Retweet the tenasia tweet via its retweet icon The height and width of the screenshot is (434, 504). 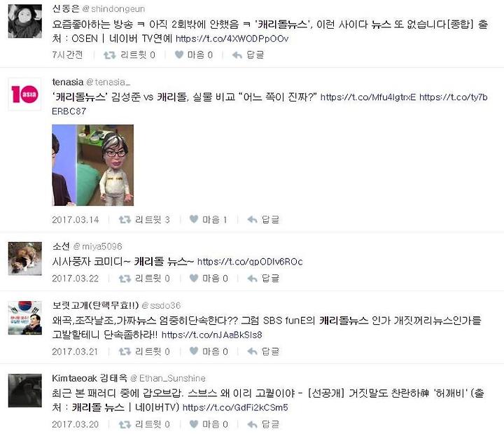coord(125,220)
